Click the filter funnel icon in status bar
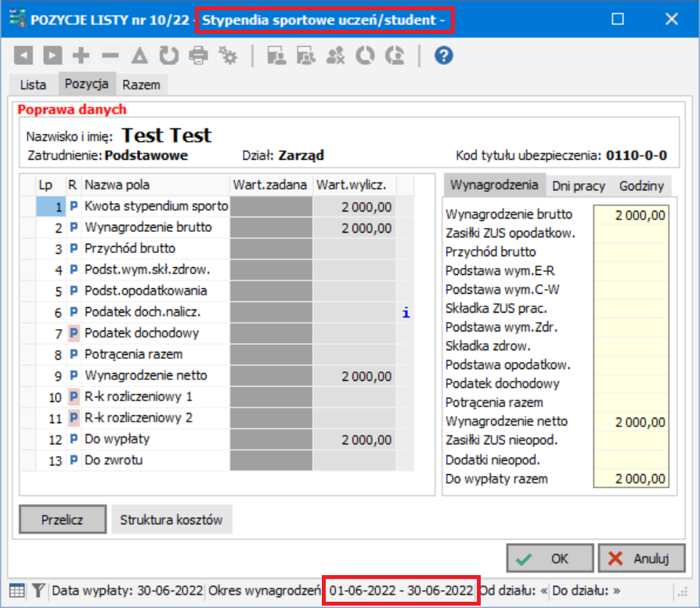Viewport: 700px width, 608px height. pyautogui.click(x=38, y=591)
